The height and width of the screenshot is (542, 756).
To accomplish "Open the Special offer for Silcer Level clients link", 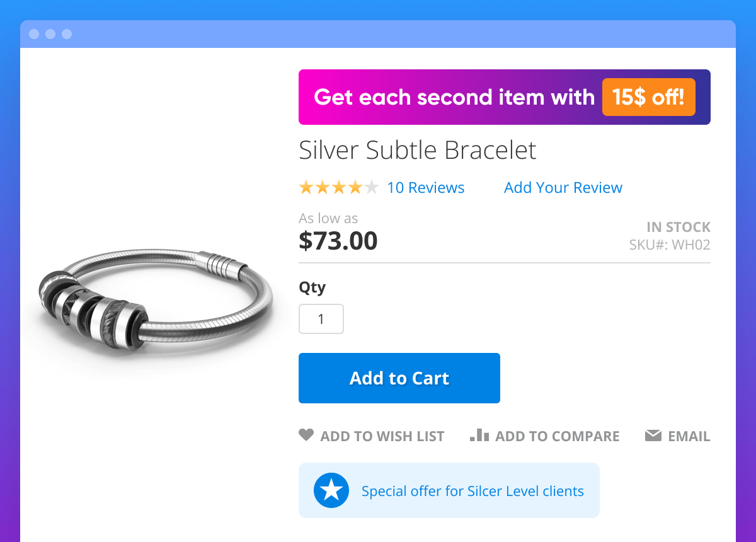I will coord(472,491).
